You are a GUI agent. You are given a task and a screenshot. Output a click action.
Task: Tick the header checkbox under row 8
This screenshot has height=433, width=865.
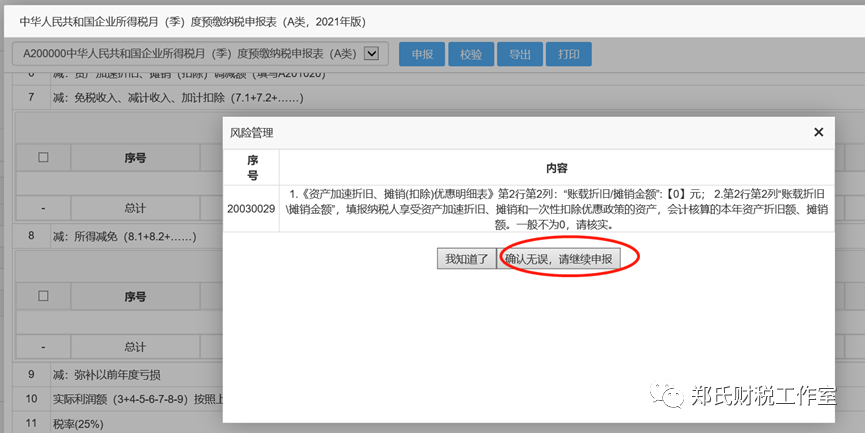click(43, 296)
